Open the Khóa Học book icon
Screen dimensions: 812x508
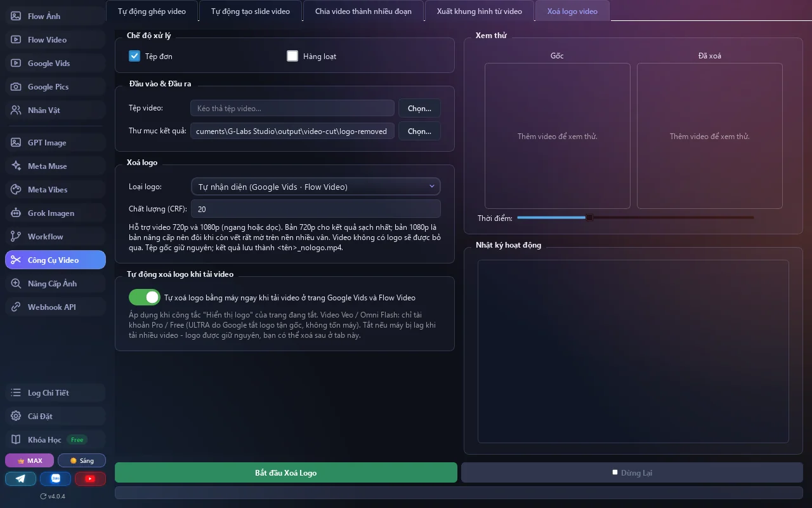[x=16, y=440]
